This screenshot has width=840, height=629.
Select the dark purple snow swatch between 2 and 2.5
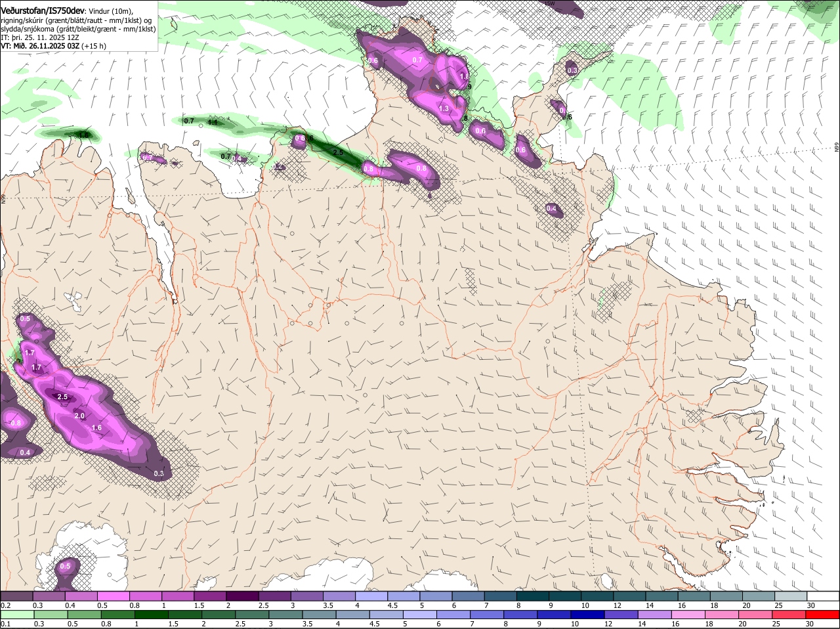click(x=242, y=596)
